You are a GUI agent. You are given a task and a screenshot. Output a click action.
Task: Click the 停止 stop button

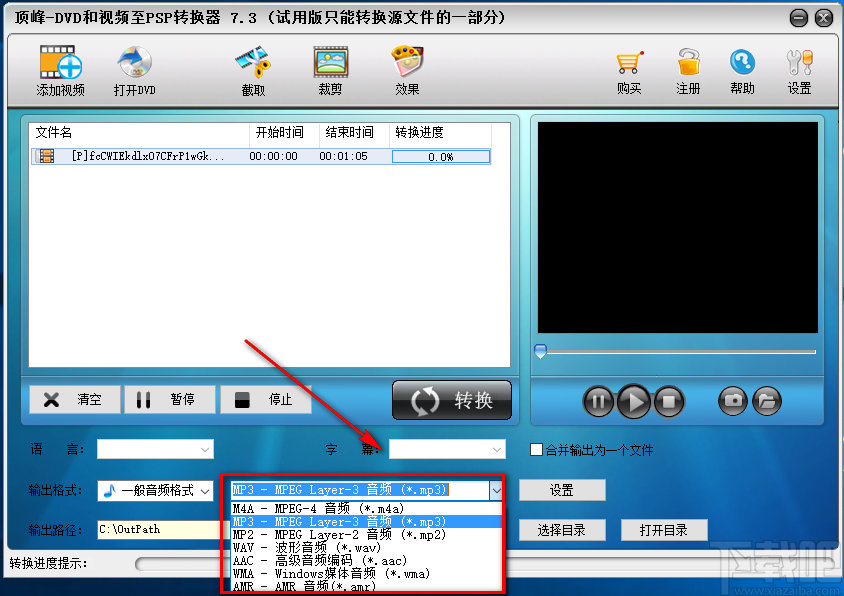(x=265, y=399)
